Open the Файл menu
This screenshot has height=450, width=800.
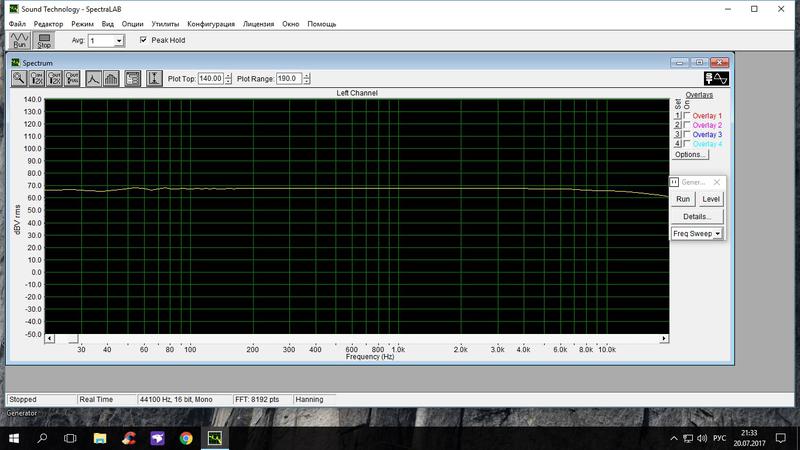[17, 24]
